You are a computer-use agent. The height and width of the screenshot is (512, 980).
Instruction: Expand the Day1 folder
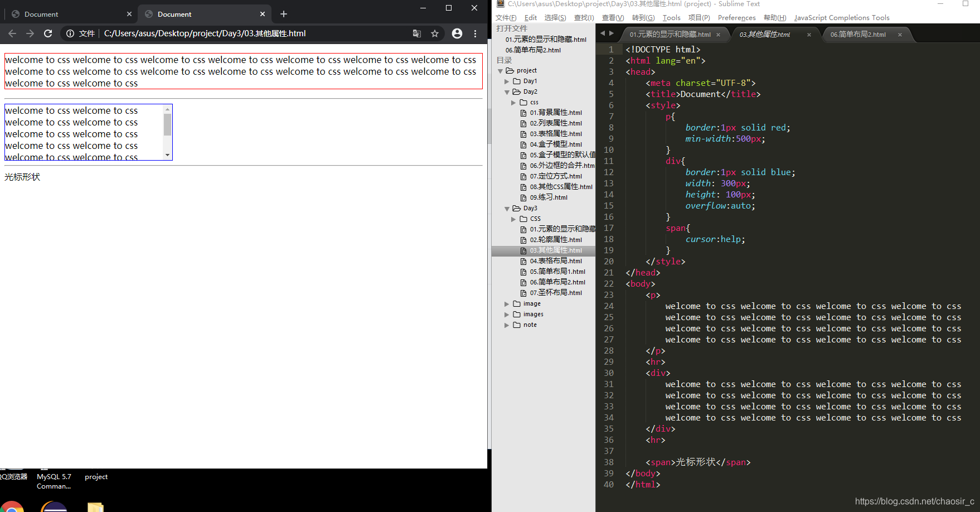(507, 81)
